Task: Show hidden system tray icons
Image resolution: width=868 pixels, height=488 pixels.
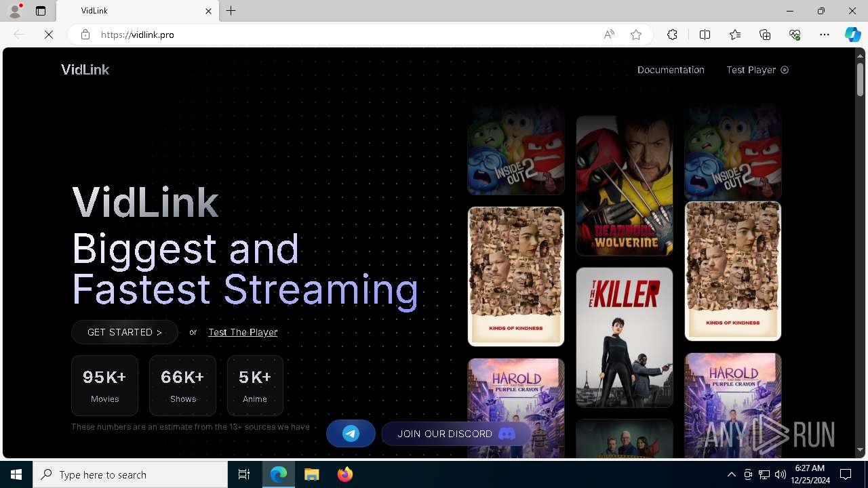Action: tap(731, 474)
